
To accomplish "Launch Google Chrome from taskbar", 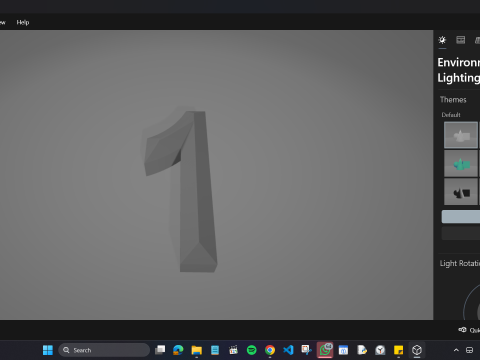I will pyautogui.click(x=270, y=350).
